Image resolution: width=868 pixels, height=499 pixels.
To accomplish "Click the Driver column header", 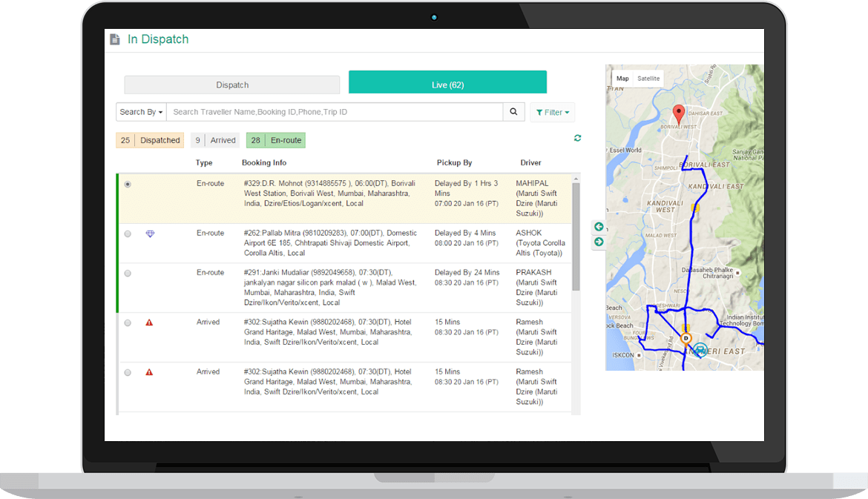I will tap(531, 162).
